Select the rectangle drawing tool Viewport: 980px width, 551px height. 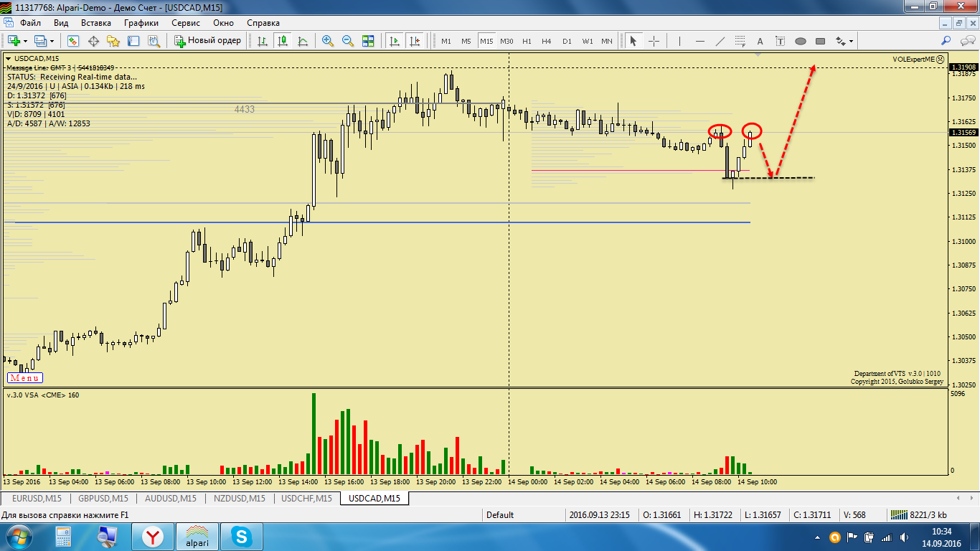(x=821, y=41)
